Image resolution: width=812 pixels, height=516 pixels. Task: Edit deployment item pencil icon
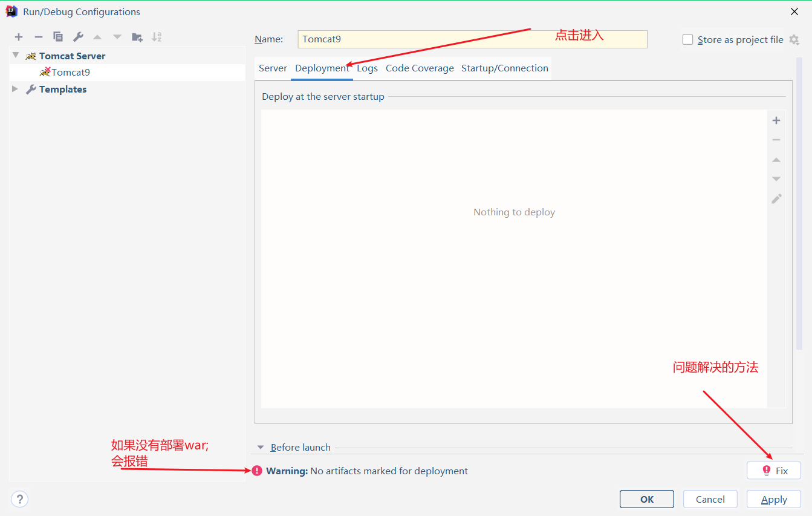click(x=776, y=198)
